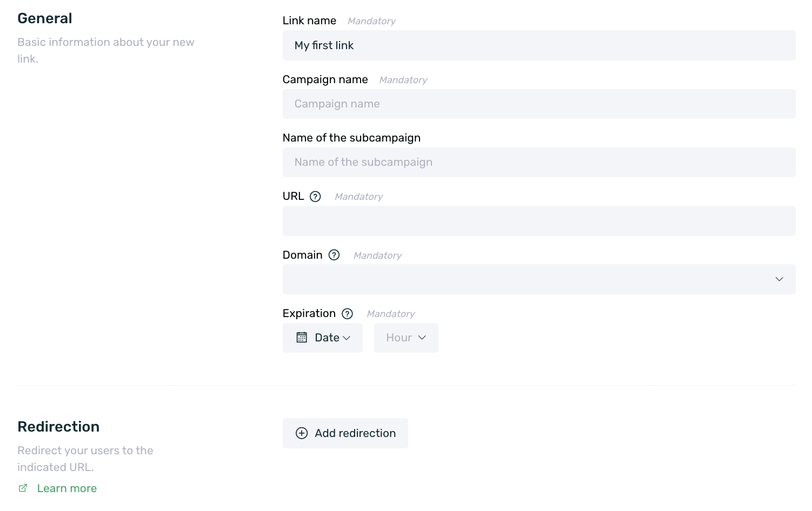Add a redirection with the button
812x511 pixels.
click(x=345, y=433)
